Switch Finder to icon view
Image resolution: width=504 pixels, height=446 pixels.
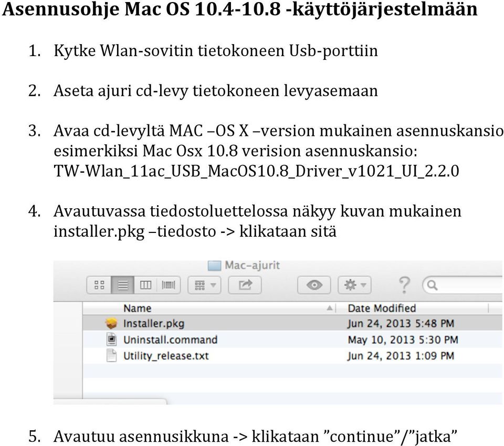point(99,285)
